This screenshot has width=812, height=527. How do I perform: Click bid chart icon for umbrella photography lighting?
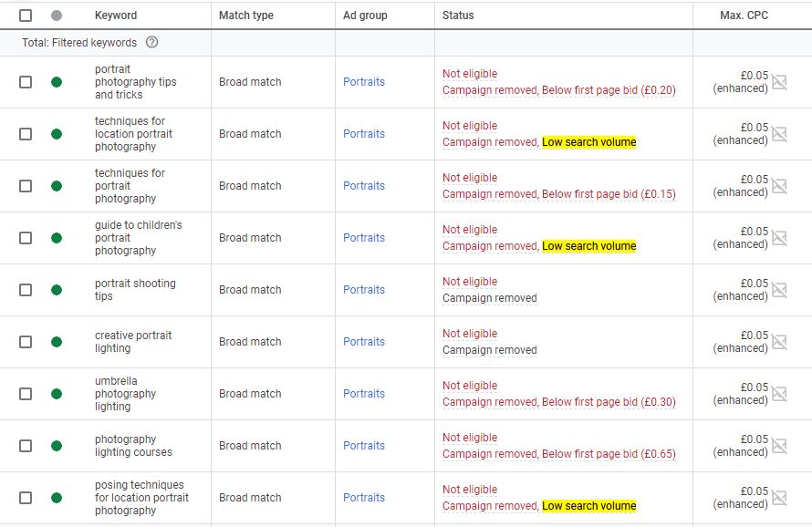point(779,394)
